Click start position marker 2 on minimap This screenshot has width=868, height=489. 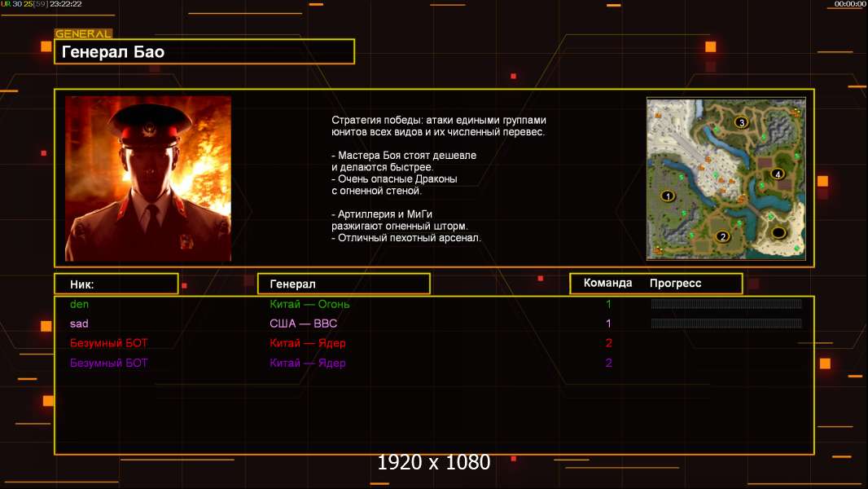click(721, 236)
